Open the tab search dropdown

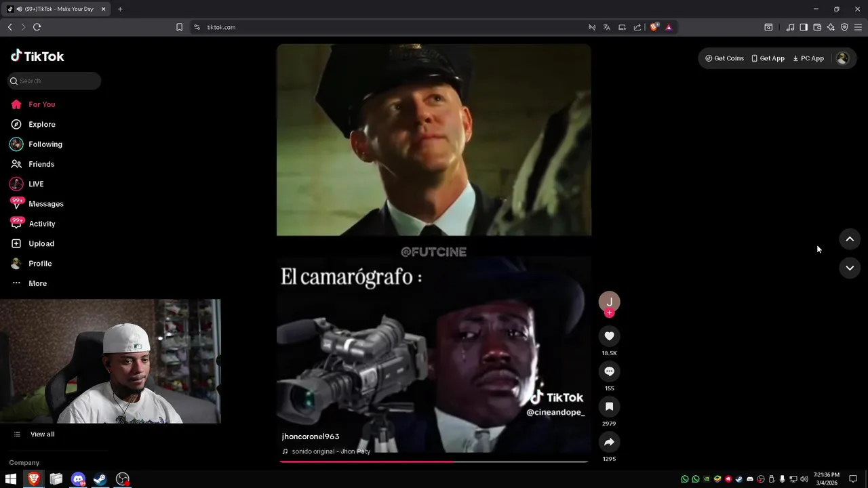point(768,27)
